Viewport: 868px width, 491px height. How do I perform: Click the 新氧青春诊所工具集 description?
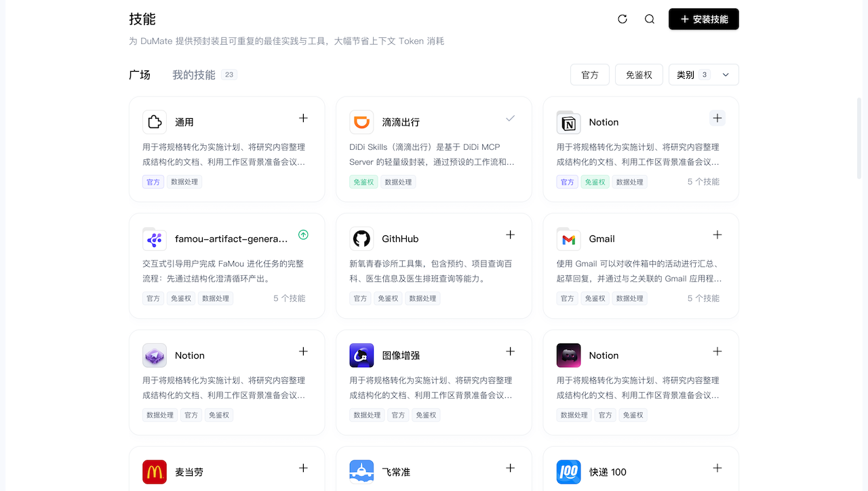tap(431, 271)
